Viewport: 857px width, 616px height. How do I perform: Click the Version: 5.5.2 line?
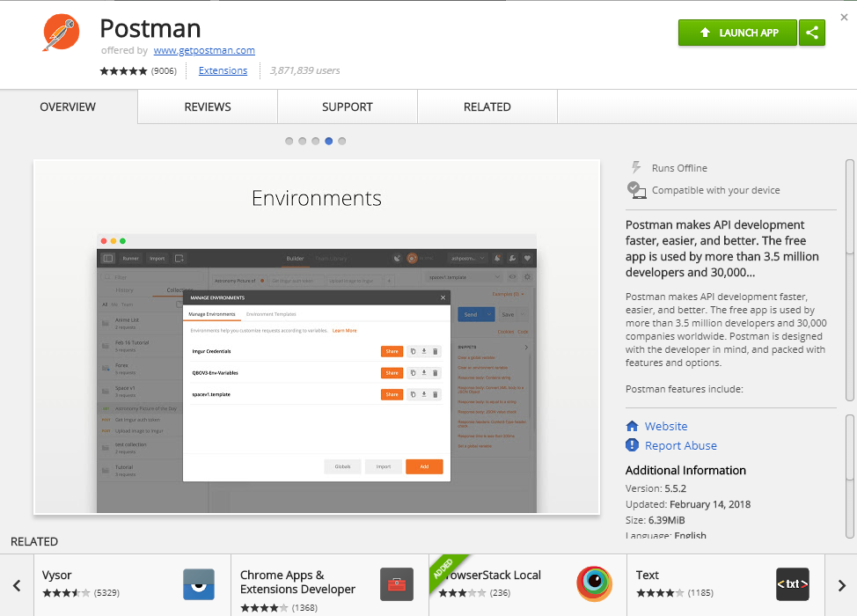click(x=656, y=488)
